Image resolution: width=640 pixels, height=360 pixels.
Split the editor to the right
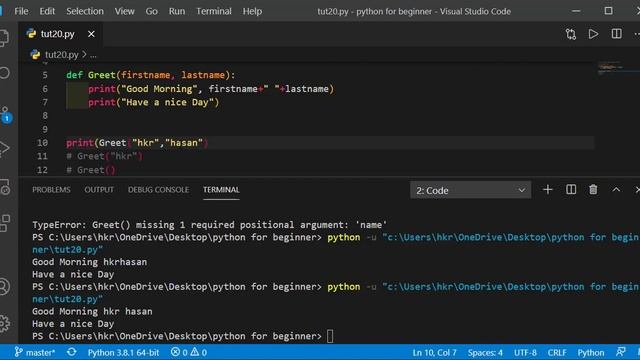pos(616,33)
